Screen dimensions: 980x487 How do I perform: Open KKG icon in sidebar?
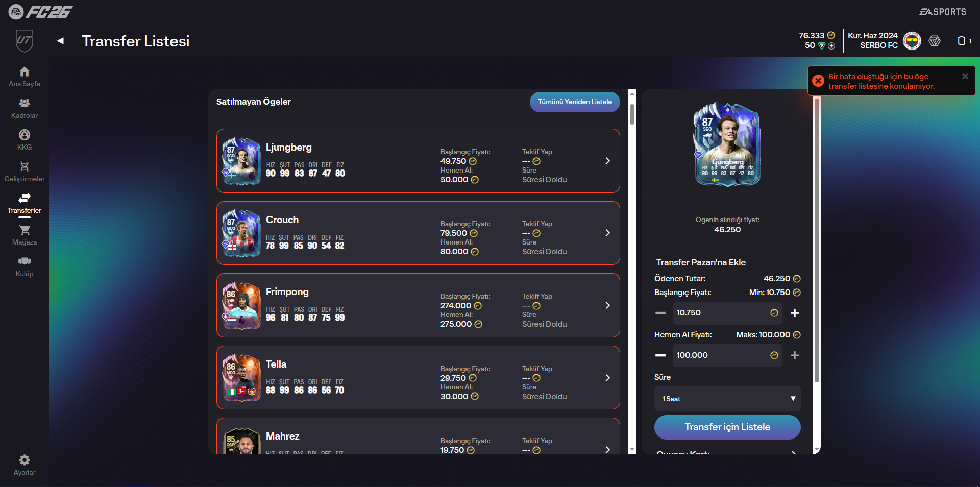[x=24, y=135]
